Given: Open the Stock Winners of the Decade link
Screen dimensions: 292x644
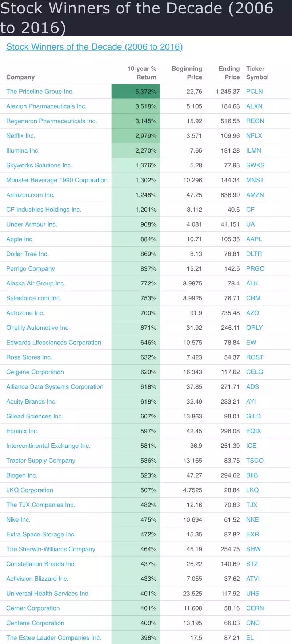Looking at the screenshot, I should click(x=94, y=47).
